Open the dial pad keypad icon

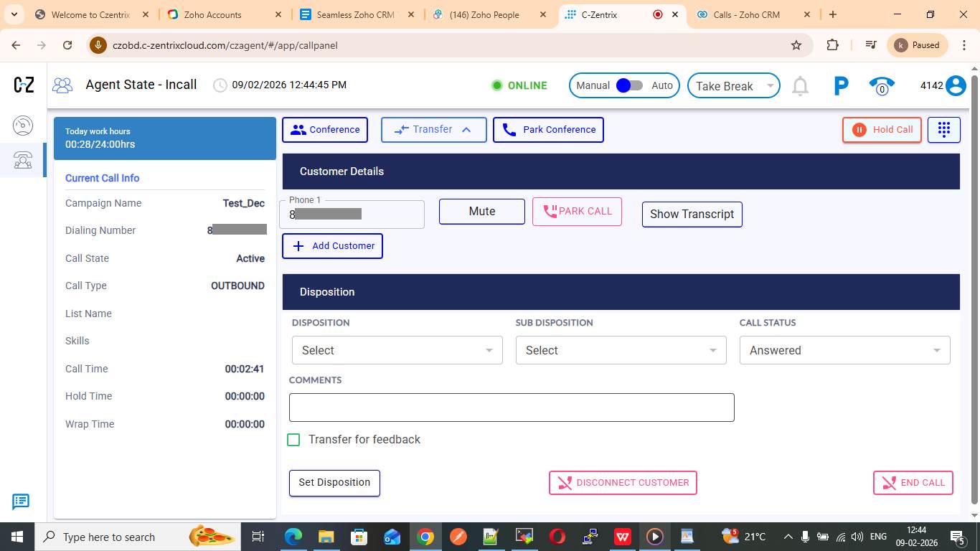pos(943,130)
